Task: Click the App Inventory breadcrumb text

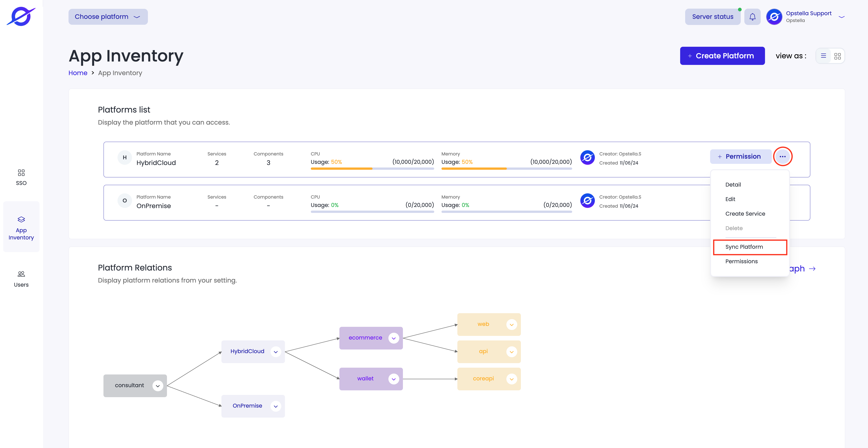Action: (x=120, y=73)
